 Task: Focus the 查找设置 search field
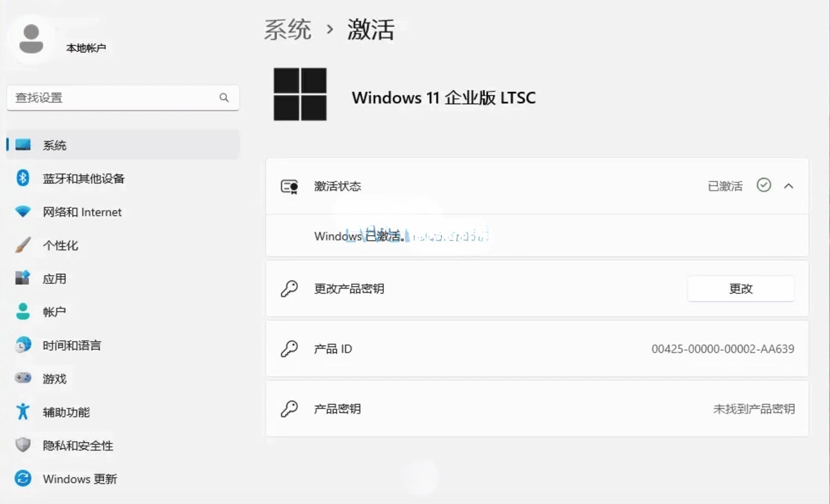pyautogui.click(x=123, y=98)
